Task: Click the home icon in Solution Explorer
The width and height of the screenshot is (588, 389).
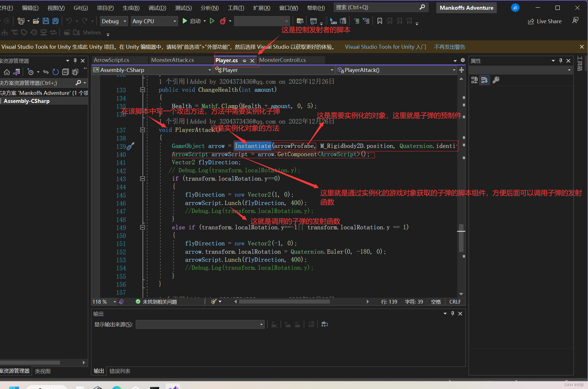Action: [x=7, y=72]
